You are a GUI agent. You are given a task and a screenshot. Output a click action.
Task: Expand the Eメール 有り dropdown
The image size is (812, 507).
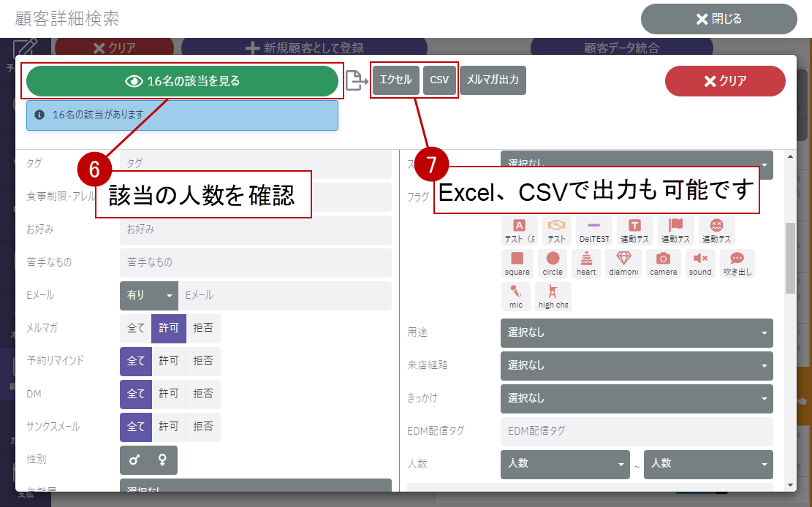(x=148, y=296)
